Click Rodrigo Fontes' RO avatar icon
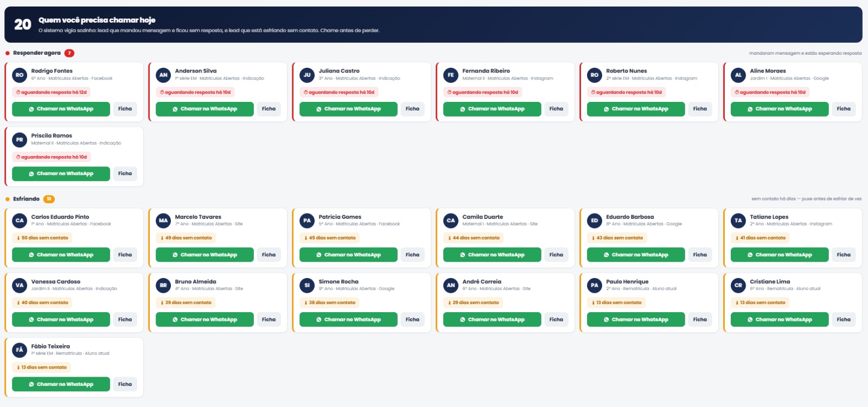The width and height of the screenshot is (868, 407). point(20,75)
